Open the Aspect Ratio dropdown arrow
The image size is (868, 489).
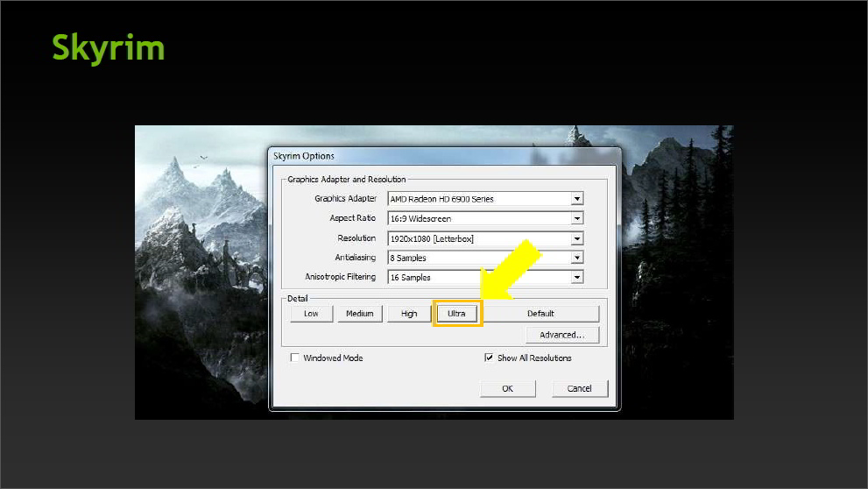577,218
